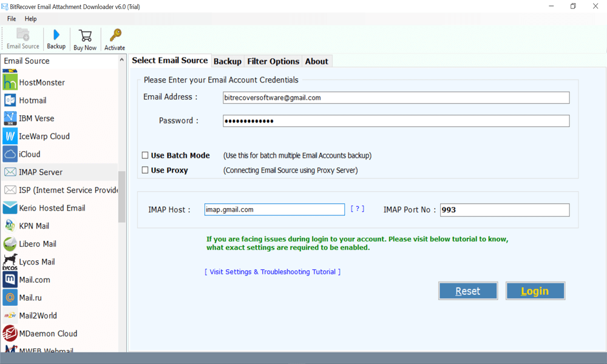Select MDaemon Cloud label in list
Image resolution: width=607 pixels, height=364 pixels.
[49, 334]
